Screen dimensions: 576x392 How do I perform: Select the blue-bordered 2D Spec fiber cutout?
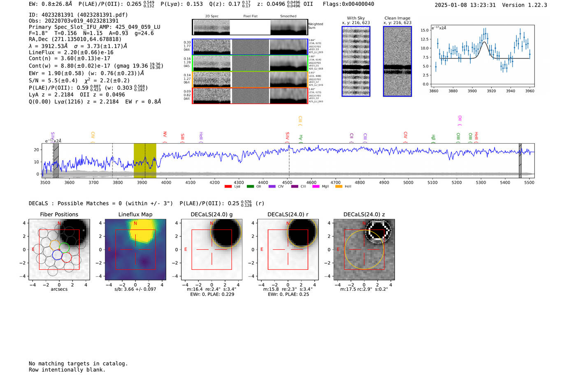pos(212,47)
